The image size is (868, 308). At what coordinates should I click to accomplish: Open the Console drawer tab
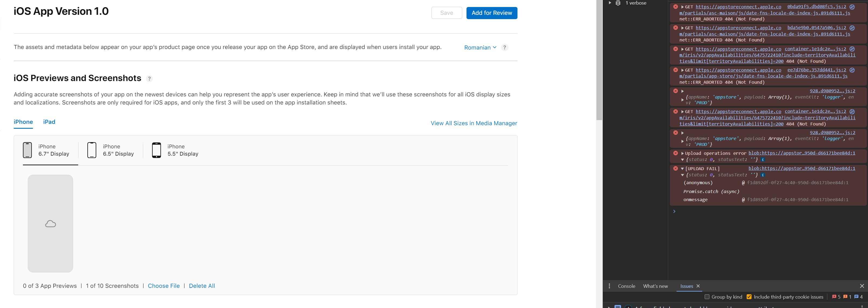pos(626,286)
